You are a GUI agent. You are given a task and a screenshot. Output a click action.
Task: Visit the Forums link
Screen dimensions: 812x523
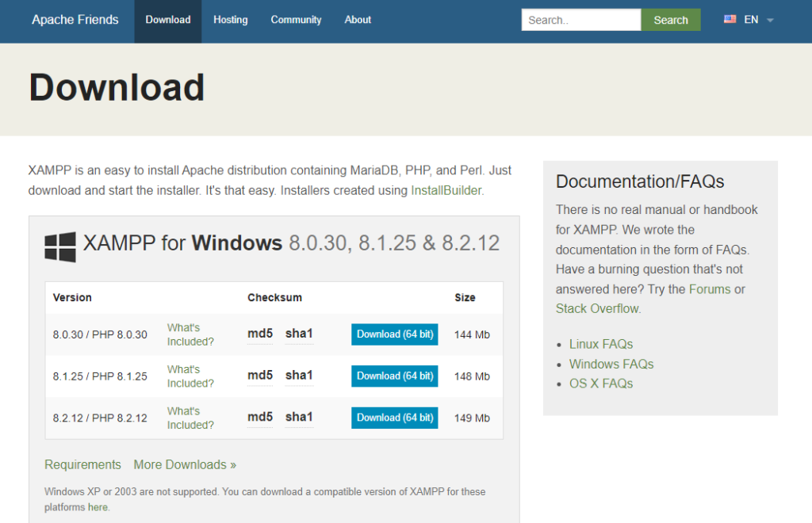(710, 289)
